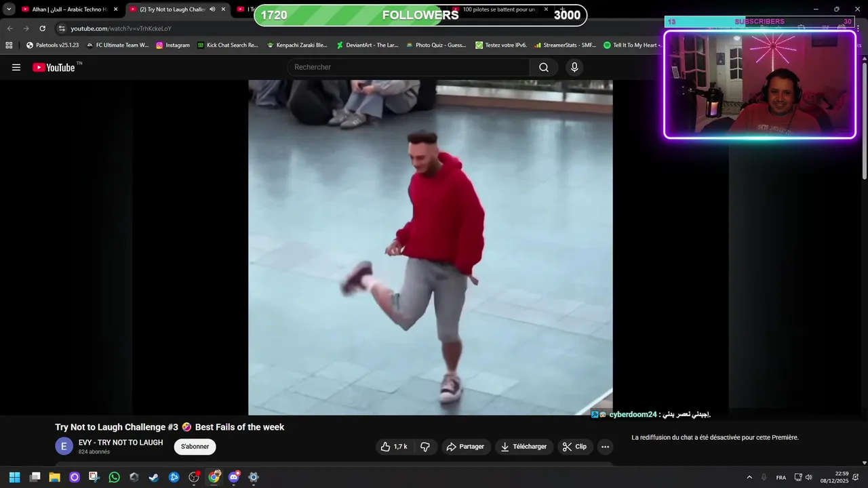Open Task View in the taskbar
868x488 pixels.
coord(35,477)
